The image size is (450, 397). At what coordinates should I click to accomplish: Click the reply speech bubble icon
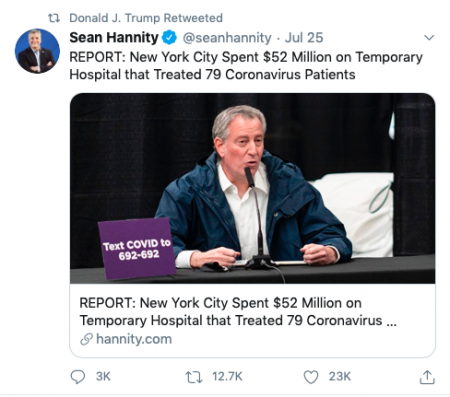click(x=78, y=377)
